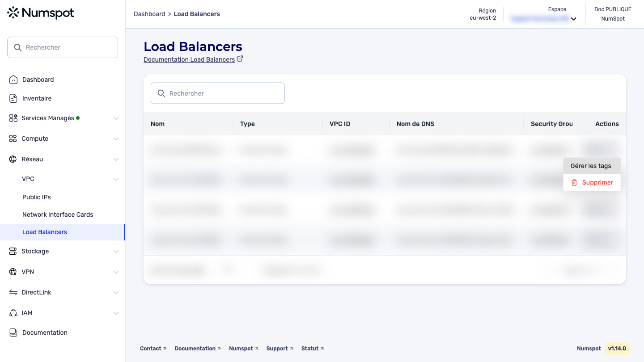Select Load Balancers sidebar item
Viewport: 644px width, 362px height.
(x=62, y=232)
